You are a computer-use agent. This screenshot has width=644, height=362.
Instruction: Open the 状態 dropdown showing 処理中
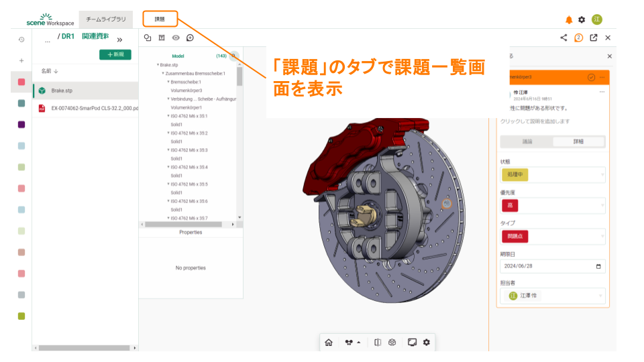click(x=553, y=175)
